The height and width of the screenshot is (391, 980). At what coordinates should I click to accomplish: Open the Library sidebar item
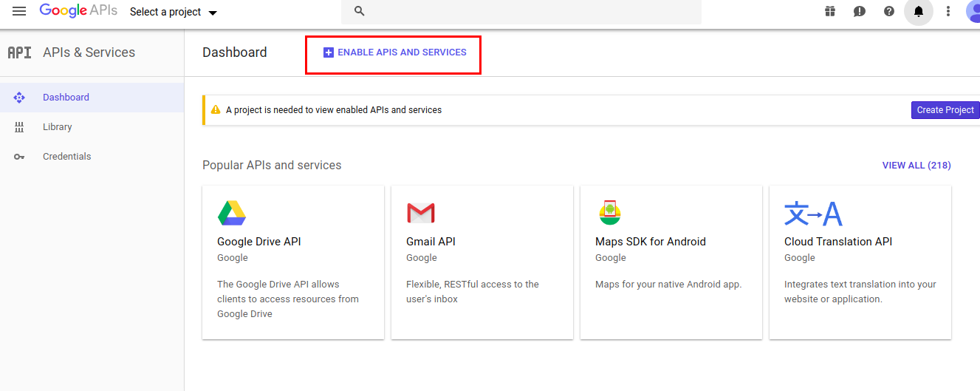[x=92, y=127]
